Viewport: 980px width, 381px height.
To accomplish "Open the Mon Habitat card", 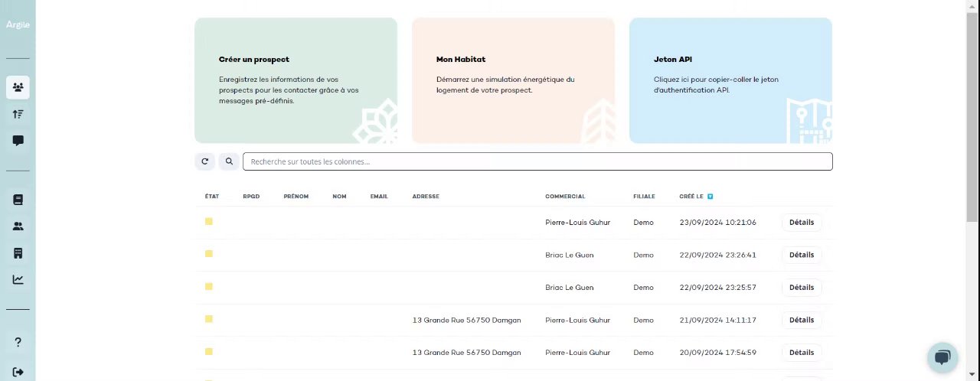I will tap(513, 80).
